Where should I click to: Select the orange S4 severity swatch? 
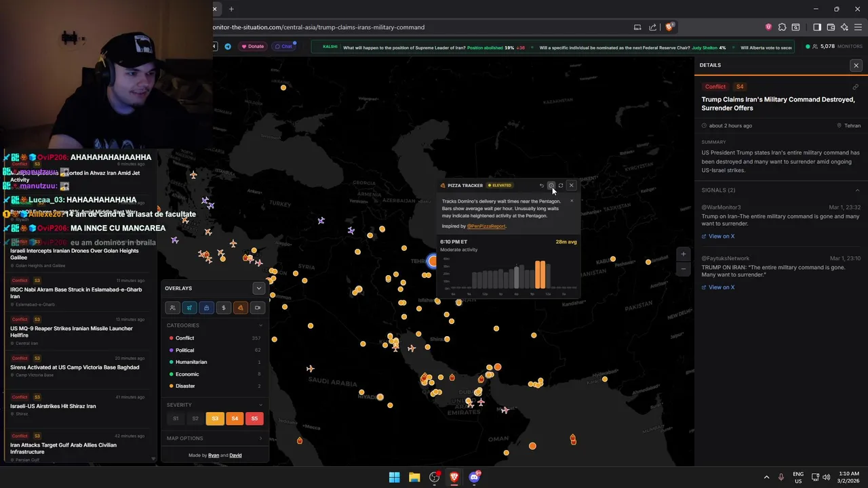click(x=235, y=418)
